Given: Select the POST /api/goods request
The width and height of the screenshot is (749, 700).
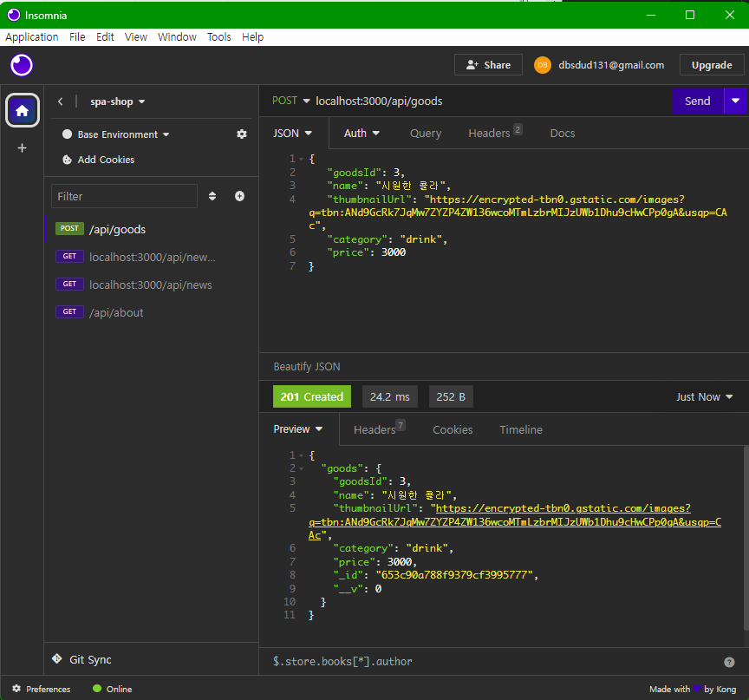Looking at the screenshot, I should click(152, 229).
